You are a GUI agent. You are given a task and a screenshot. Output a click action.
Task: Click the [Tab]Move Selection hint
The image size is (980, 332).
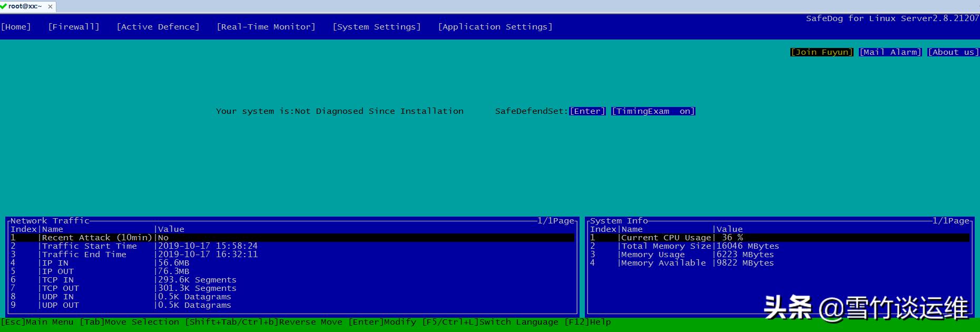pos(129,322)
